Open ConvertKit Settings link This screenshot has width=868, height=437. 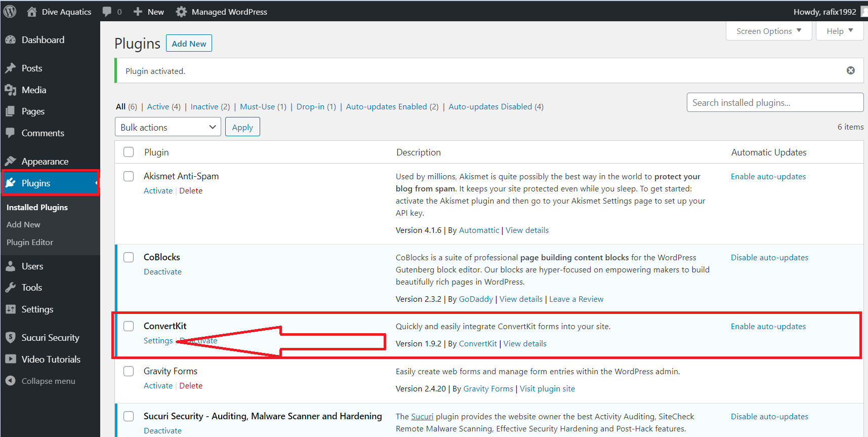click(158, 340)
